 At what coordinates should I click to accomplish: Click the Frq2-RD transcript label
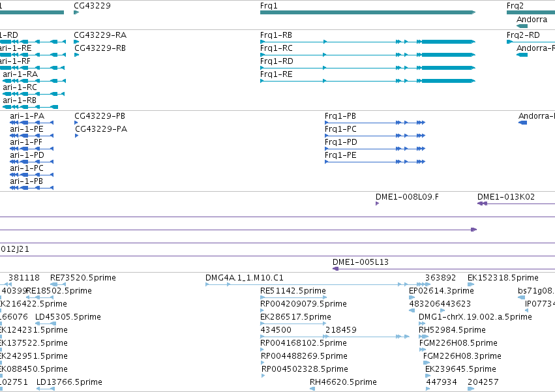click(x=523, y=35)
